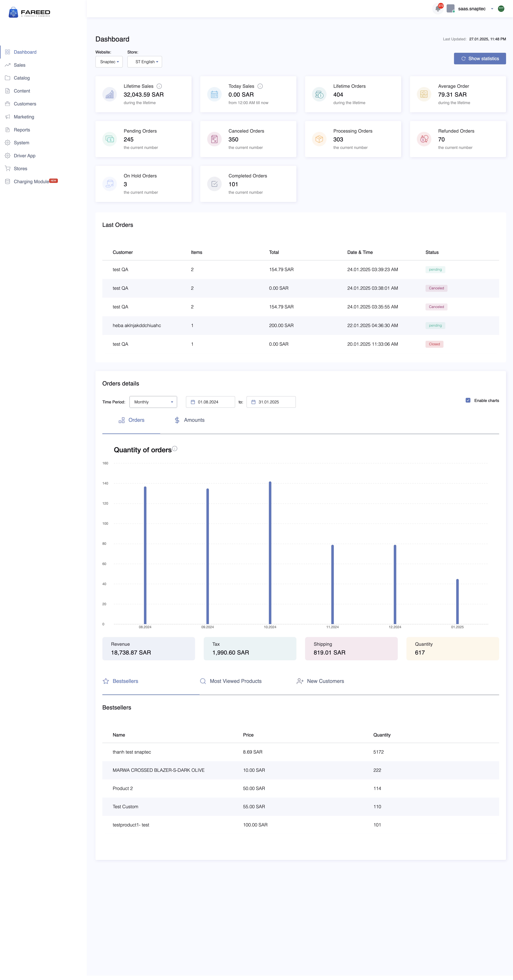Toggle the Enable charts checkbox
The height and width of the screenshot is (980, 513).
coord(468,400)
